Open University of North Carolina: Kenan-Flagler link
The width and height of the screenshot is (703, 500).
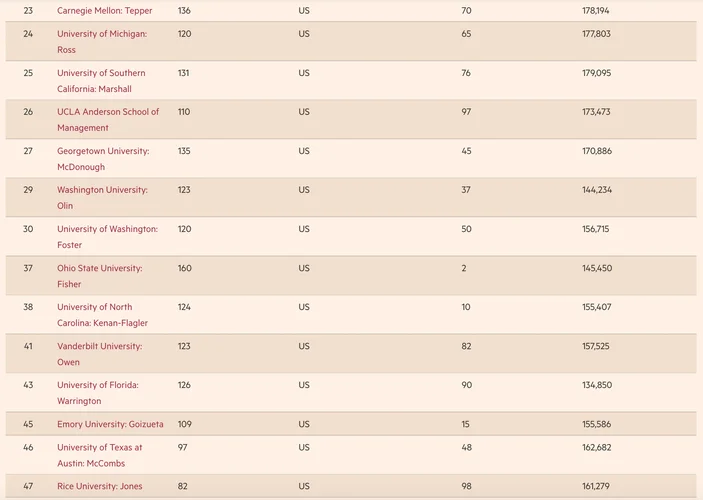(x=102, y=315)
